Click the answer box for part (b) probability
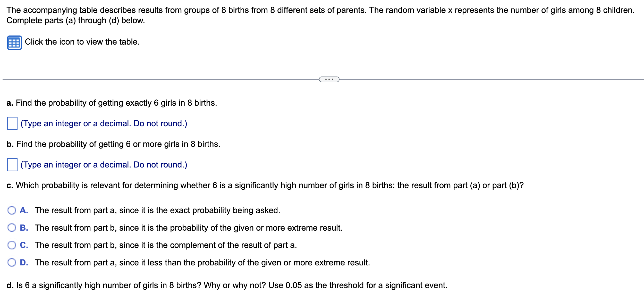The width and height of the screenshot is (644, 302). 12,164
